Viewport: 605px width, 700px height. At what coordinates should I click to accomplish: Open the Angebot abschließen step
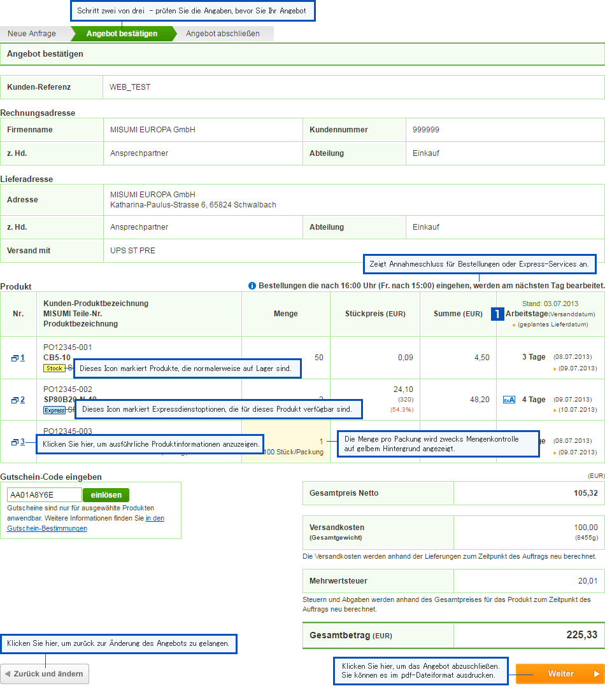click(x=222, y=34)
